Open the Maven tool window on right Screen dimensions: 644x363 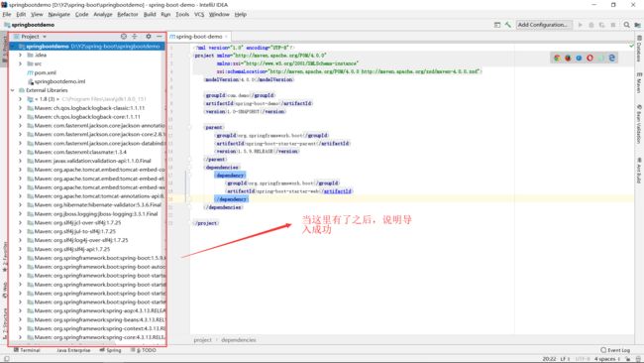click(639, 82)
